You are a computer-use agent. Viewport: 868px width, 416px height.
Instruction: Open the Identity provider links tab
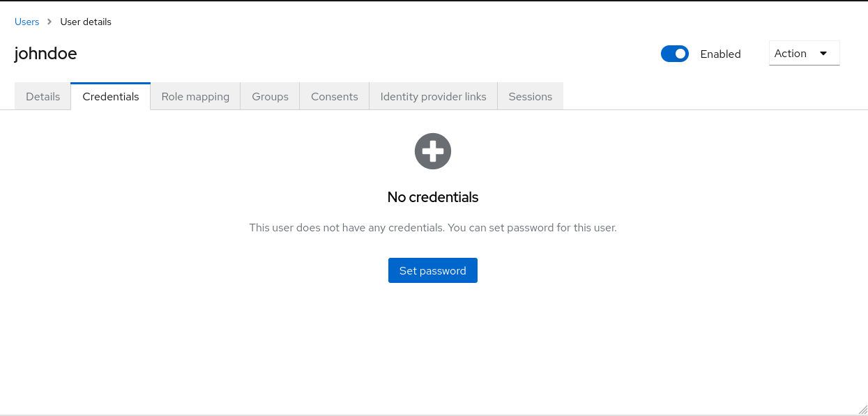pos(433,96)
